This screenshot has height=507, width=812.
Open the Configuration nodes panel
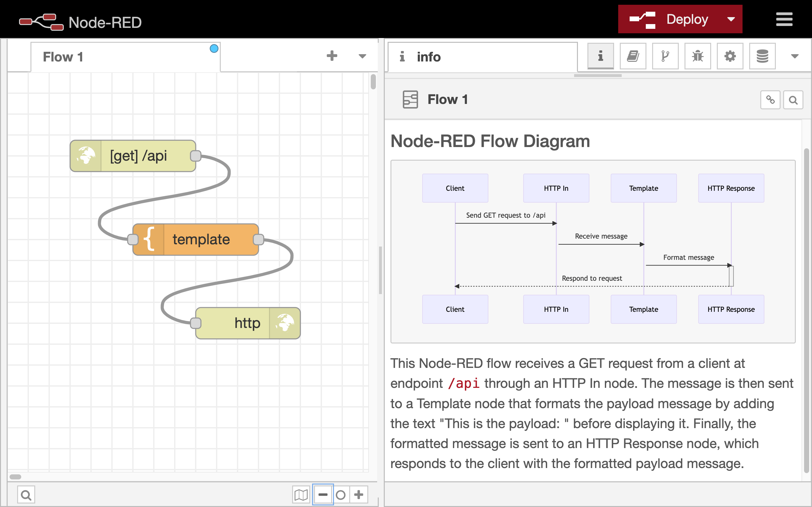pyautogui.click(x=730, y=56)
